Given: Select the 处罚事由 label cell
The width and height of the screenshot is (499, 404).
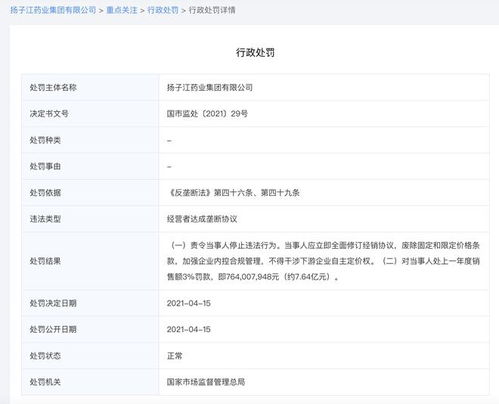Looking at the screenshot, I should [x=90, y=166].
